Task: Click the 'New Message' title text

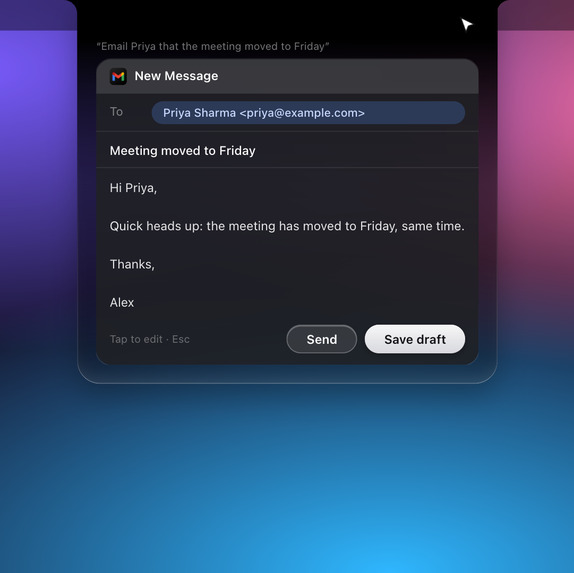Action: [176, 76]
